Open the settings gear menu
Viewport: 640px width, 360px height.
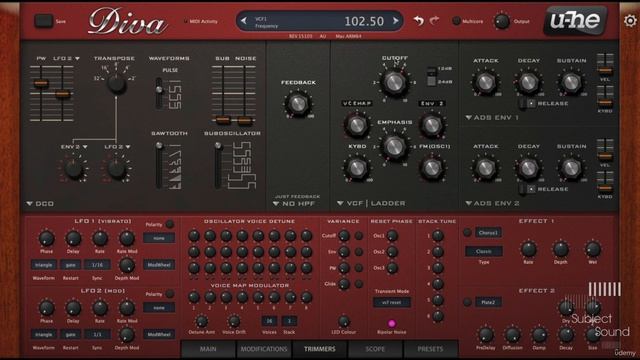[x=631, y=20]
